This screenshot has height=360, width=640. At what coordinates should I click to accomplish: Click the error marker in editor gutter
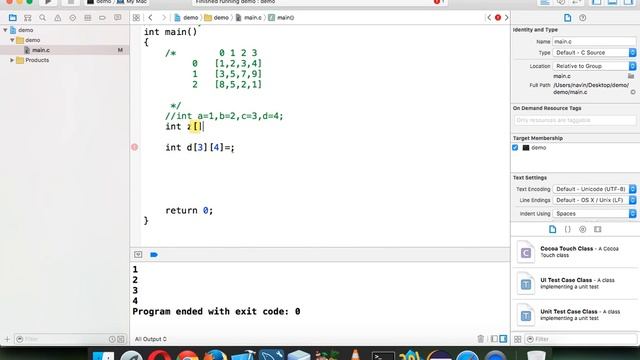tap(135, 147)
